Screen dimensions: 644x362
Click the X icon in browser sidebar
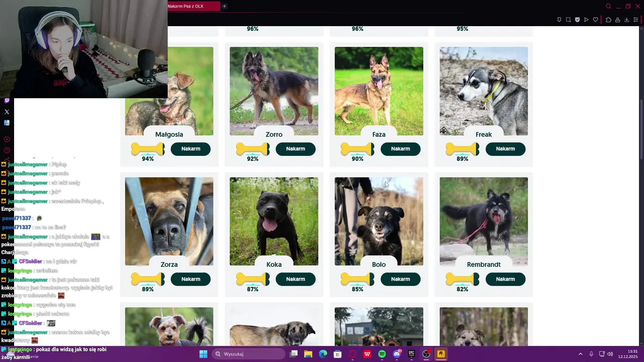click(7, 112)
